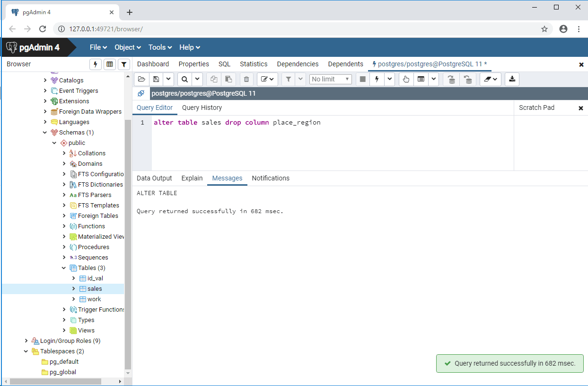Open the Edit pencil dropdown

pyautogui.click(x=267, y=79)
